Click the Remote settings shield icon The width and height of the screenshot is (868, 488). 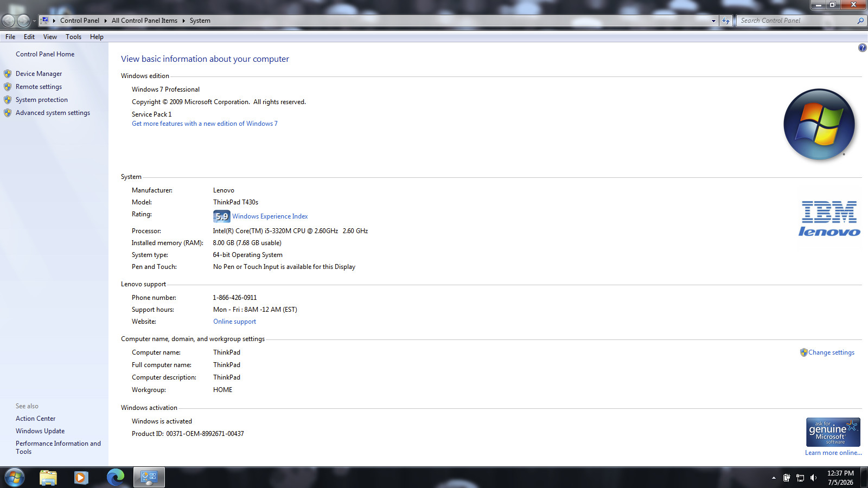click(8, 87)
